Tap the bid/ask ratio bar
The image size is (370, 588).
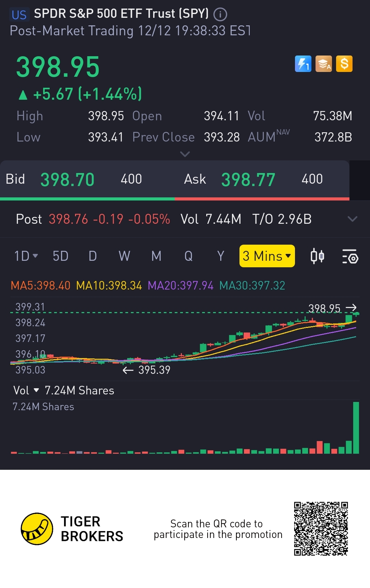(175, 199)
